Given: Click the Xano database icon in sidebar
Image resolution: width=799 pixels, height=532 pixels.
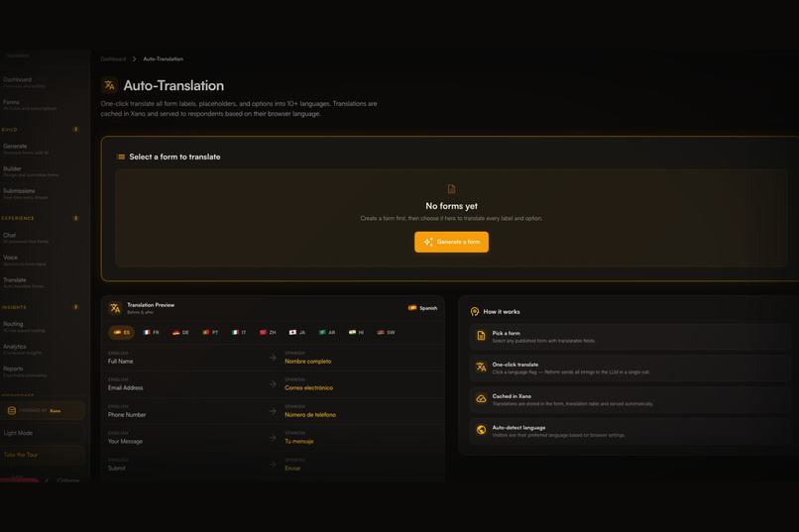Looking at the screenshot, I should [11, 410].
